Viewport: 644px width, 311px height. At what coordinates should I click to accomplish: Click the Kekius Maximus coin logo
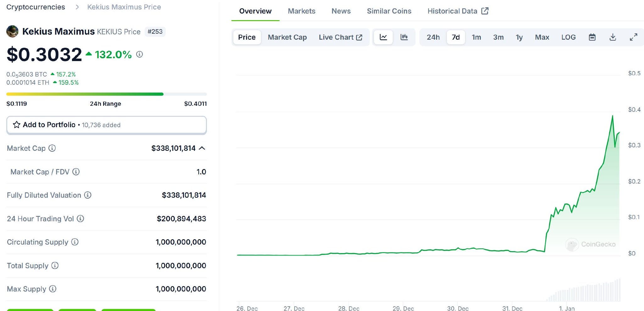click(x=12, y=31)
